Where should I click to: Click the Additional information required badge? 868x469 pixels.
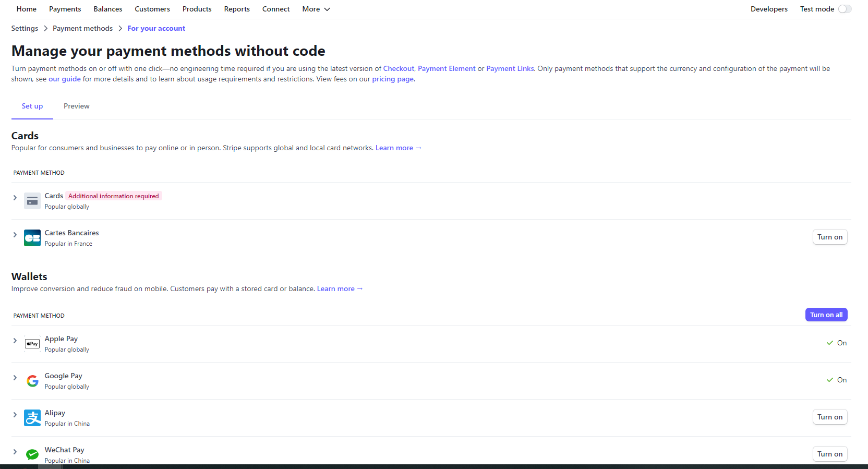click(x=113, y=196)
